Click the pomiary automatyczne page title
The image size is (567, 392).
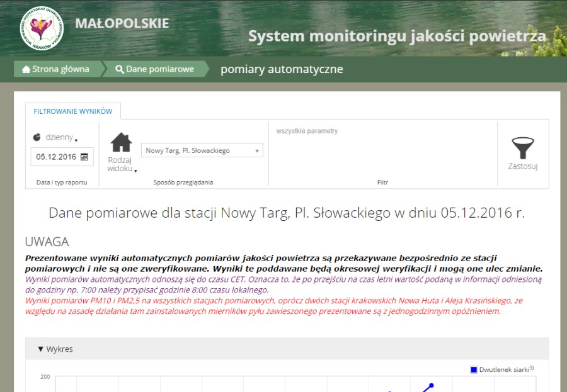[282, 69]
